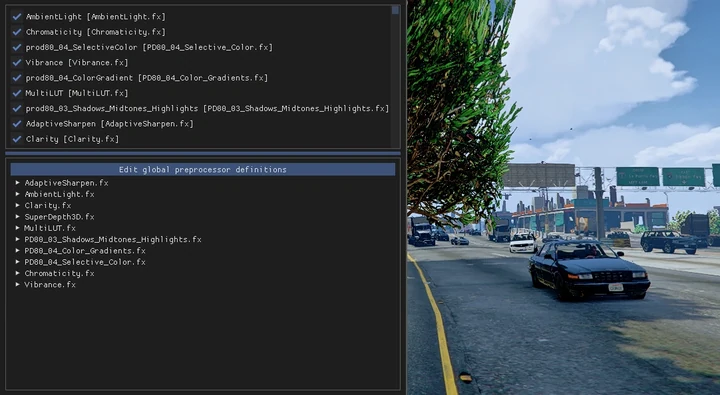Select AdaptiveSharpen [AdaptiveSharpen.fx] label
Image resolution: width=720 pixels, height=395 pixels.
[x=110, y=124]
